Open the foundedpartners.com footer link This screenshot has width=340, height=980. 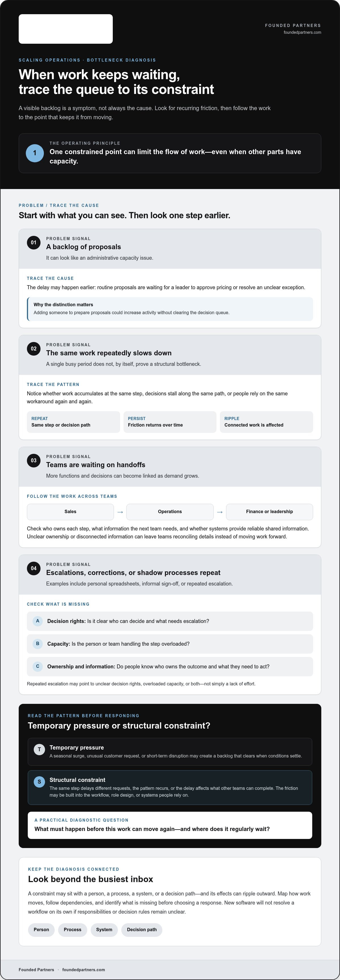pyautogui.click(x=84, y=969)
